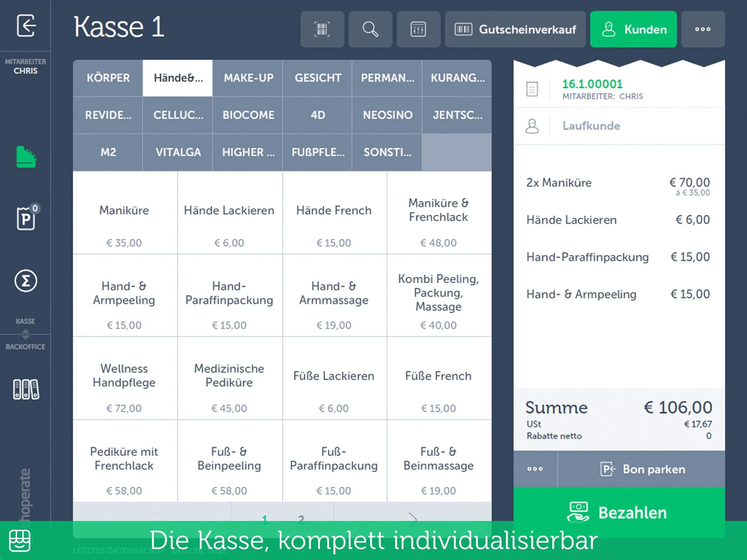Click MITARBEITER CHRIS employee label
Viewport: 747px width, 560px height.
coord(26,66)
